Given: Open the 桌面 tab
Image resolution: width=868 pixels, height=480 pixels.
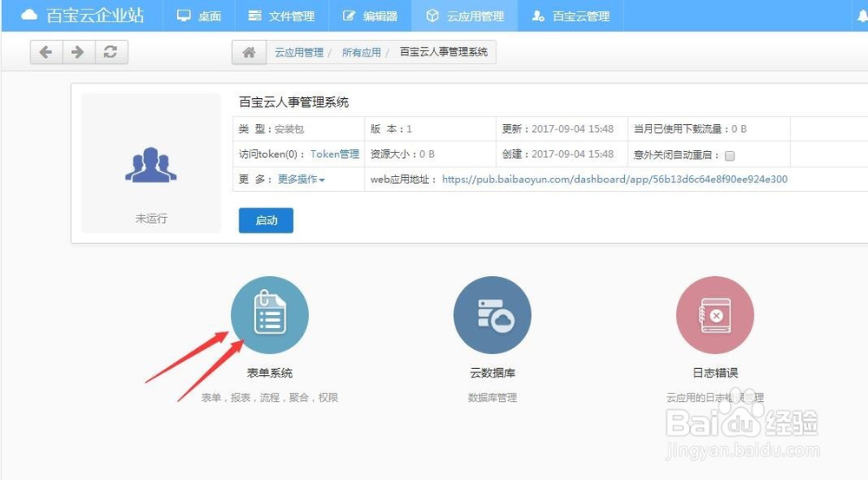Looking at the screenshot, I should [x=199, y=16].
